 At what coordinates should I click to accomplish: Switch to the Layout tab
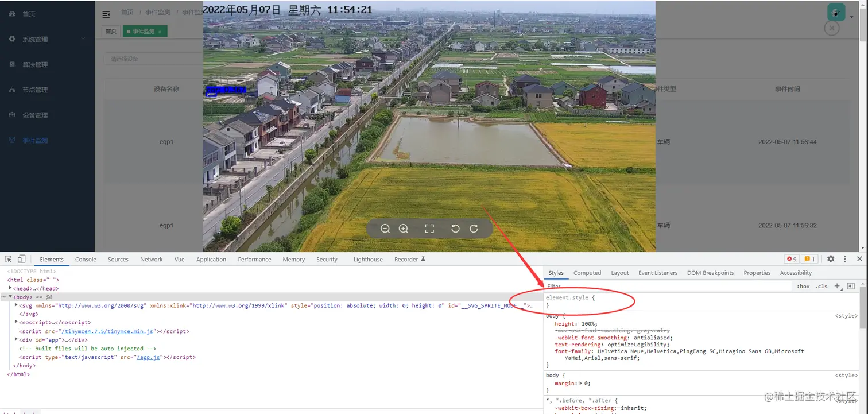[620, 273]
